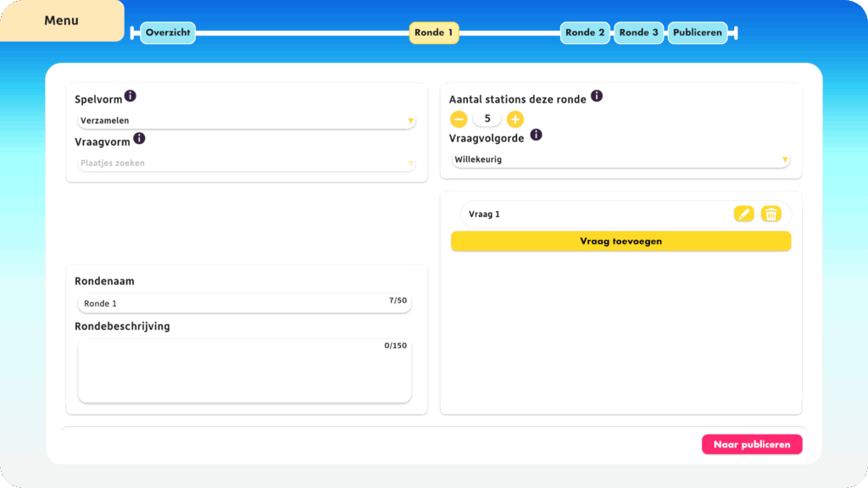The height and width of the screenshot is (488, 868).
Task: Decrease station count with minus button
Action: (459, 119)
